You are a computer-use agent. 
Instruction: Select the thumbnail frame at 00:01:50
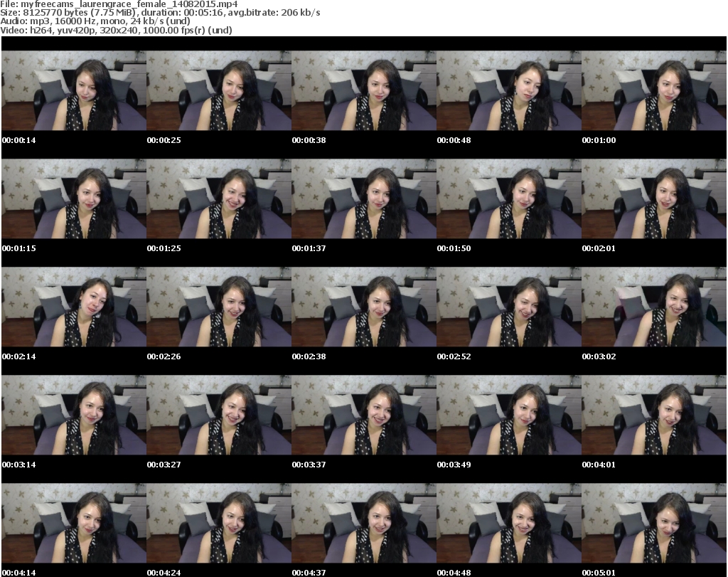pyautogui.click(x=509, y=198)
